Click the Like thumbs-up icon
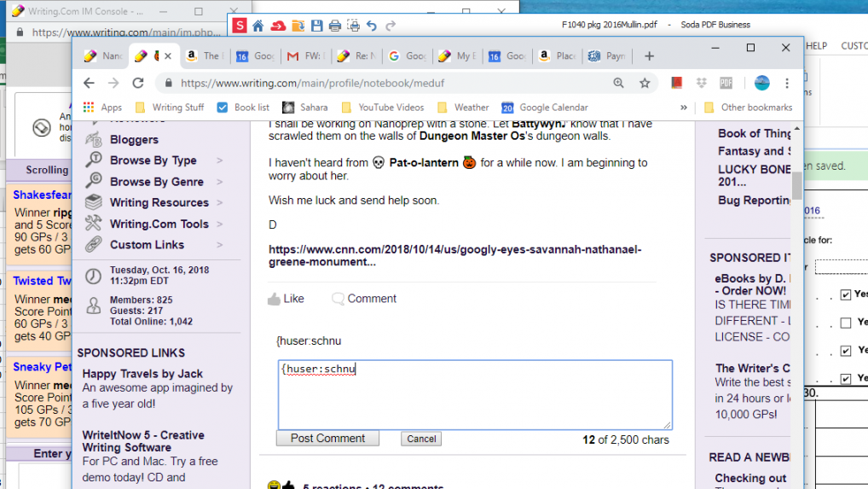 click(x=274, y=299)
